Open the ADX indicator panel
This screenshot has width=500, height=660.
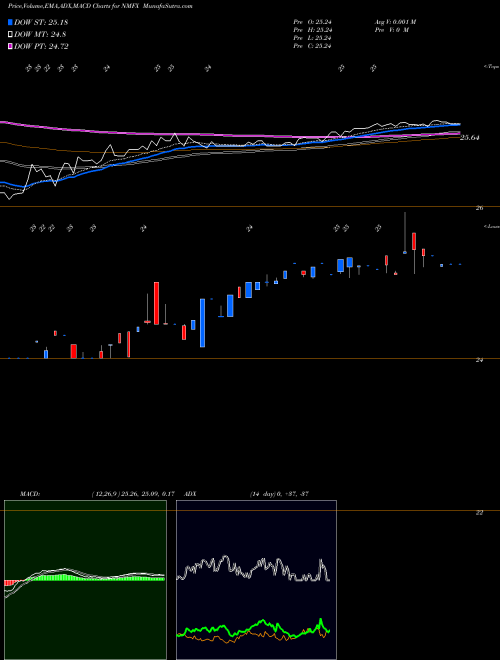click(256, 580)
